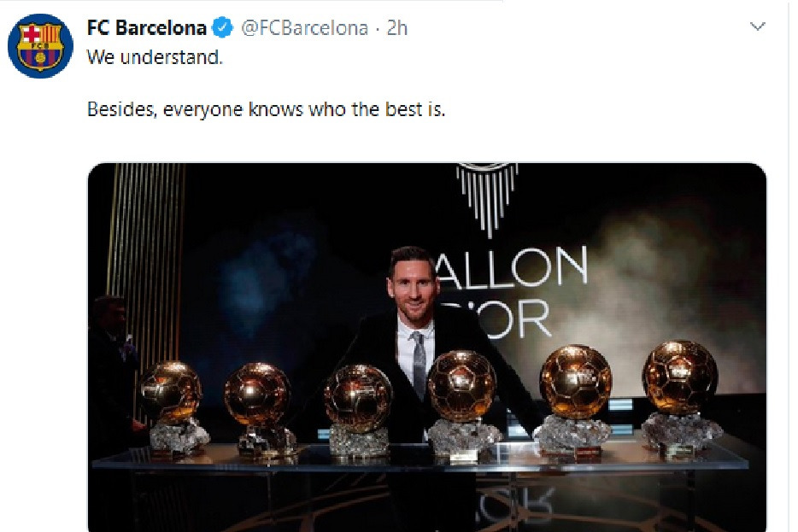Click the trophy in front of the man's tie
Screen dimensions: 798x532
pos(462,405)
